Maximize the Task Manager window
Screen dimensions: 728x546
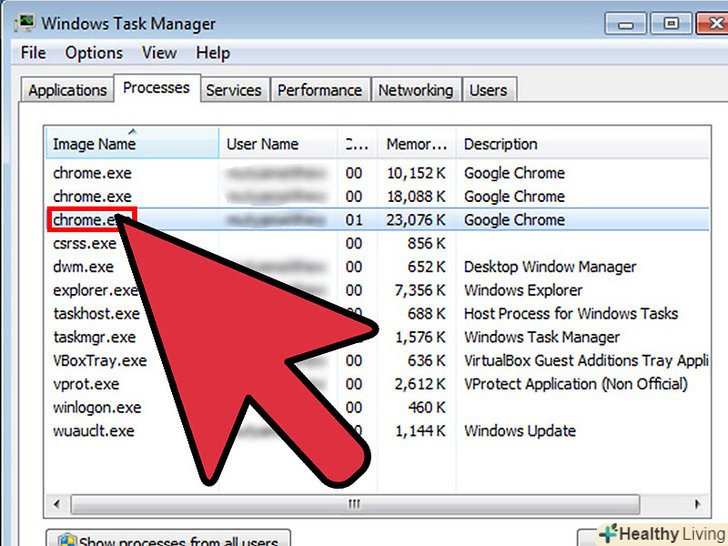click(670, 23)
